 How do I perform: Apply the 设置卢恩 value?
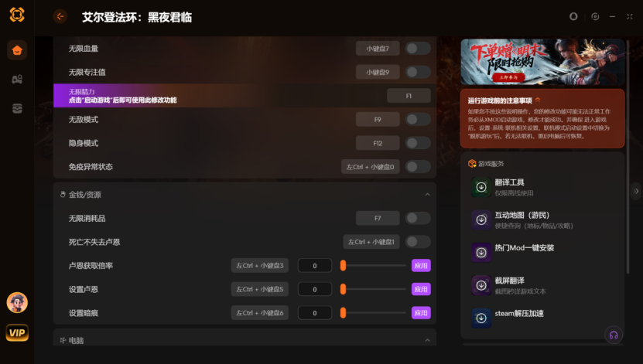421,289
